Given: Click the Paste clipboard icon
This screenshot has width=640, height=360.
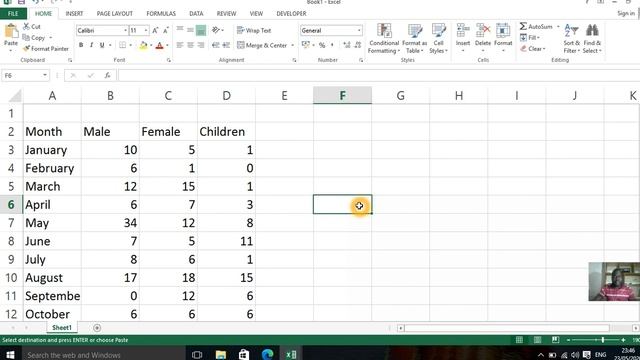Looking at the screenshot, I should tap(11, 31).
